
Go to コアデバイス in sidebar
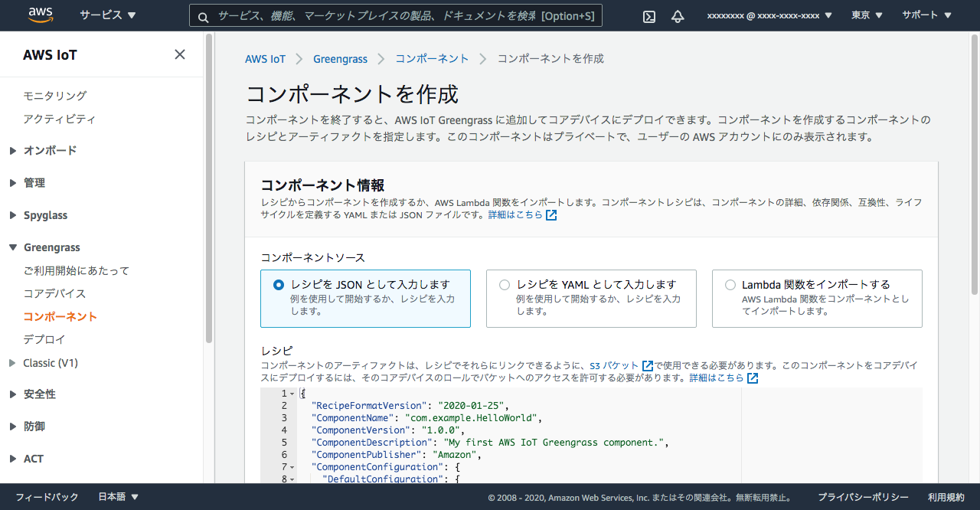coord(54,293)
